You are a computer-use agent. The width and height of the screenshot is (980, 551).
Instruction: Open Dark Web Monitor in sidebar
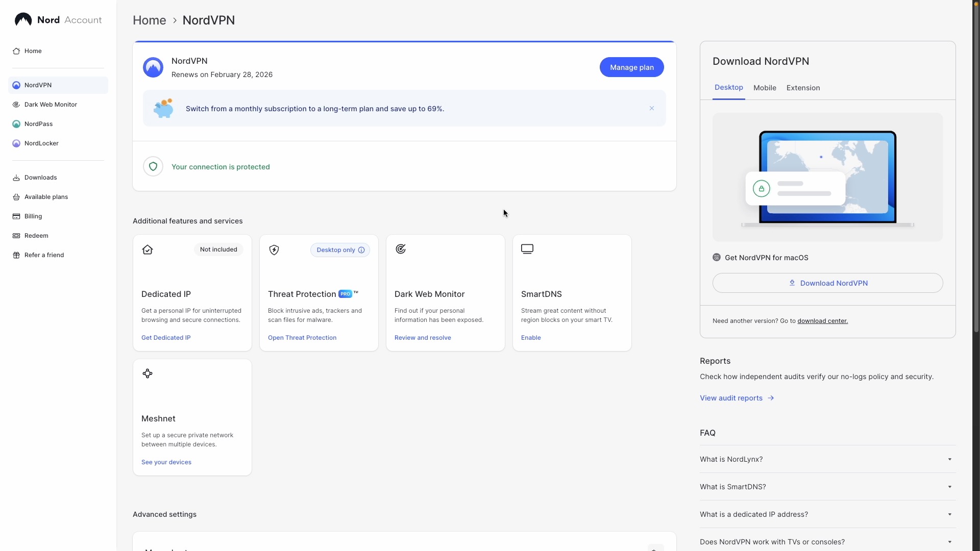51,105
